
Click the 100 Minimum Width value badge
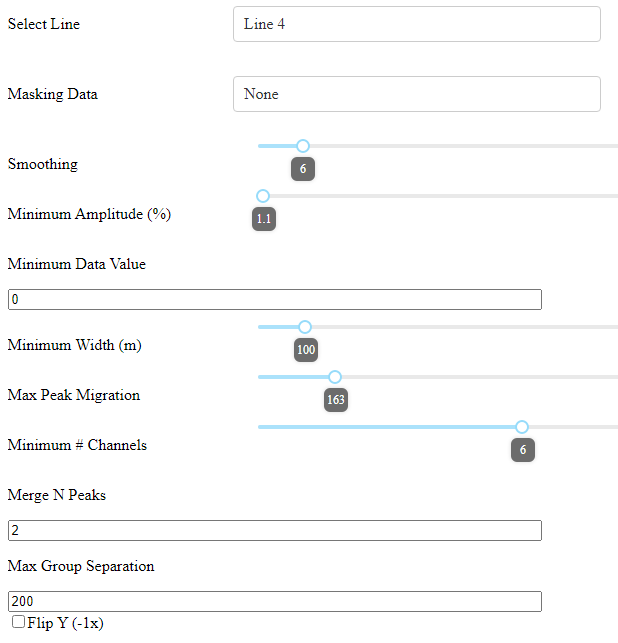pyautogui.click(x=305, y=350)
